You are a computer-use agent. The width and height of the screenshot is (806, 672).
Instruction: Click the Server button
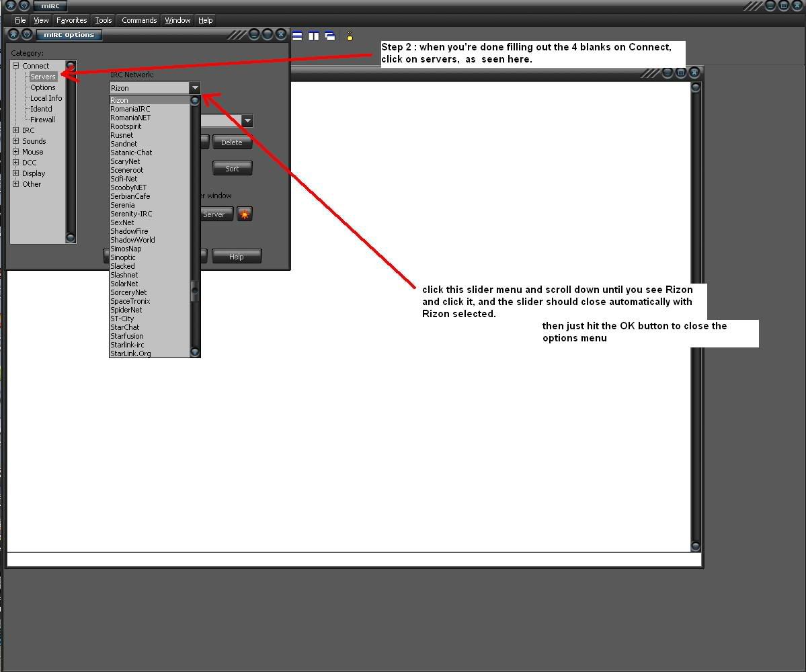coord(216,214)
